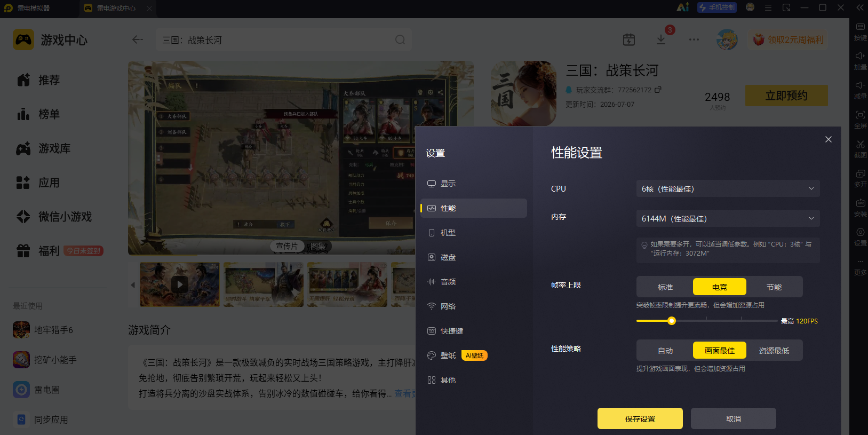This screenshot has height=435, width=868.
Task: Open the check-in calendar icon in header
Action: point(629,39)
